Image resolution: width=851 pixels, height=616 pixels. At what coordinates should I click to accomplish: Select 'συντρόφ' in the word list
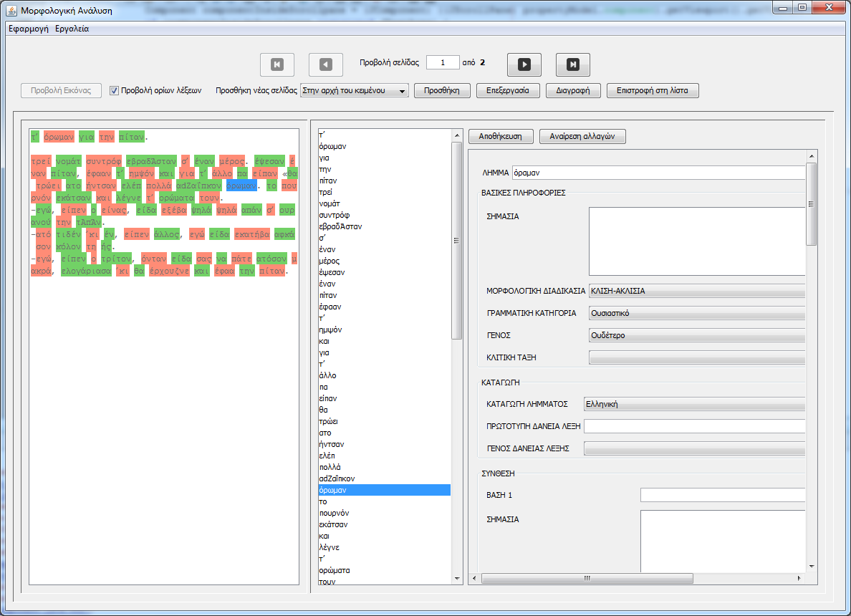click(384, 215)
